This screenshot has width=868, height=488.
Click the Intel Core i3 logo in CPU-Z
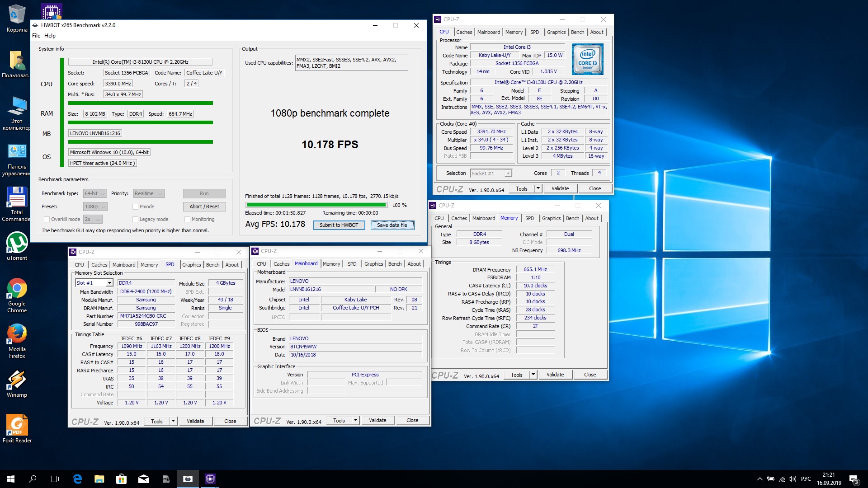587,59
